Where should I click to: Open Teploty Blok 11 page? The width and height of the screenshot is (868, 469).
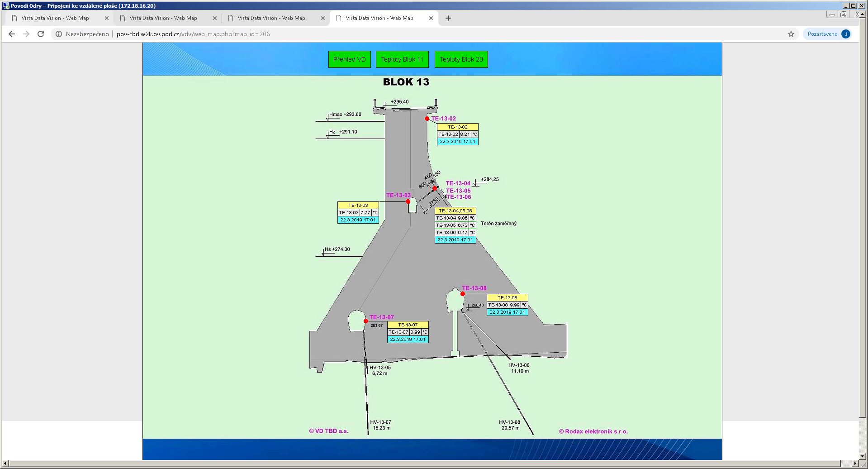coord(402,59)
